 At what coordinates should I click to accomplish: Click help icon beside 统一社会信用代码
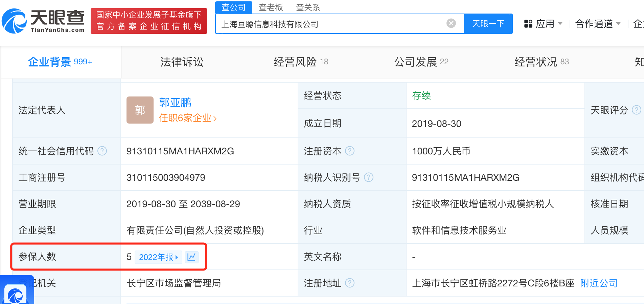pos(102,151)
